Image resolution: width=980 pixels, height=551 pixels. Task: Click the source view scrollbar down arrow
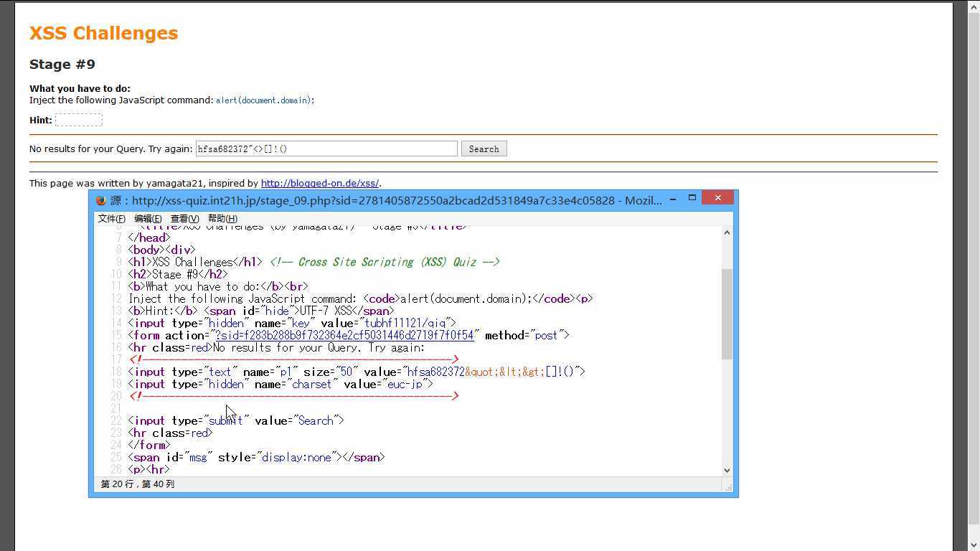click(x=727, y=470)
